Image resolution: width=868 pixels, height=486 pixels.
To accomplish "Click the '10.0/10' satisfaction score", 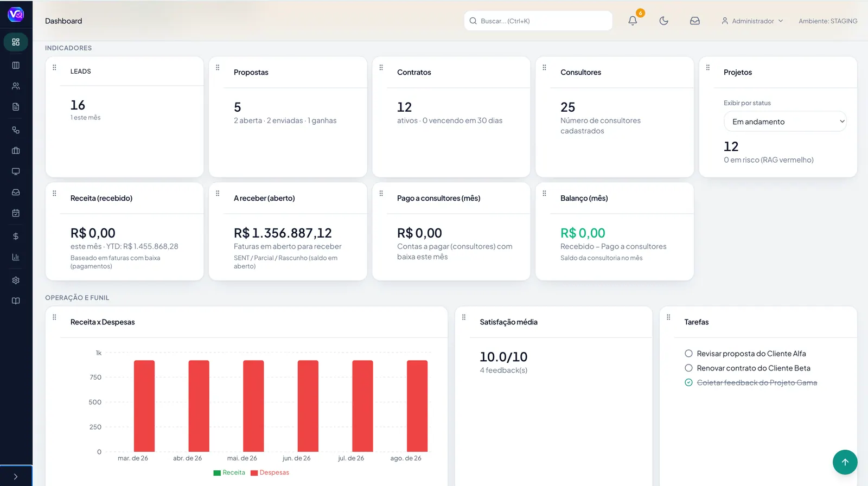I will (503, 357).
